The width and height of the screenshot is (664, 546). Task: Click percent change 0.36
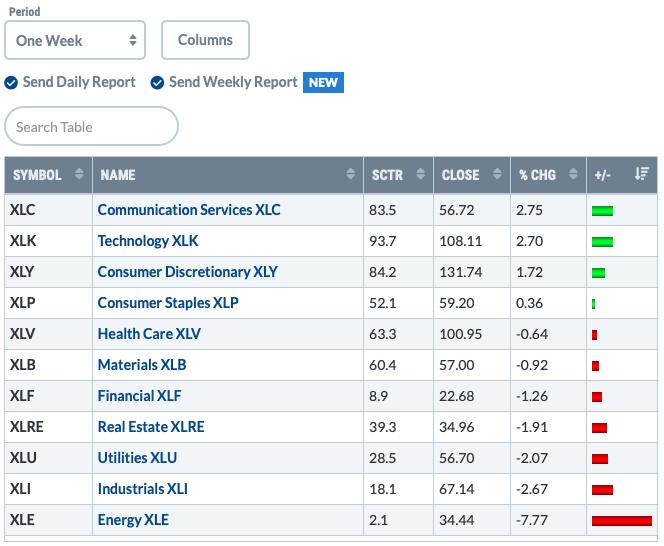pos(529,303)
